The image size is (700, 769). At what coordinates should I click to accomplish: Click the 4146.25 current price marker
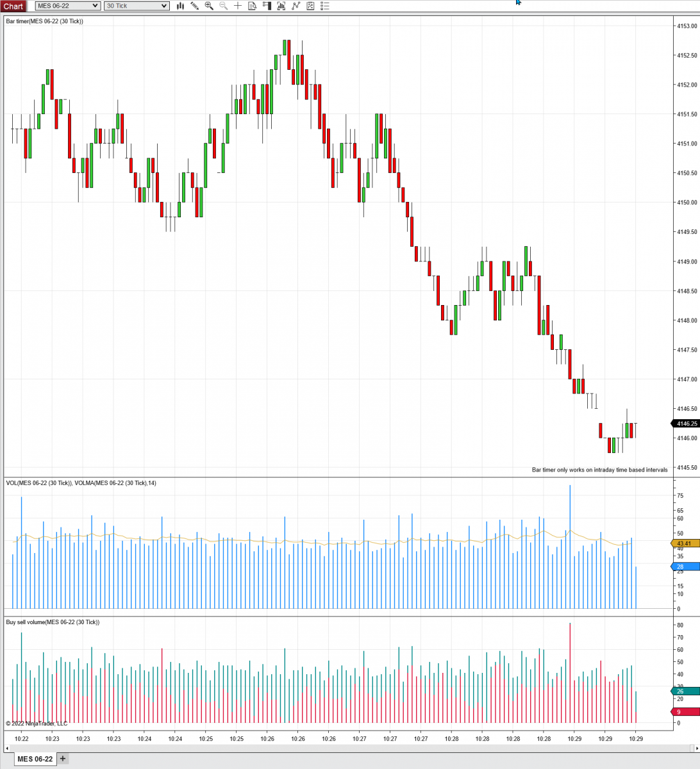point(685,424)
